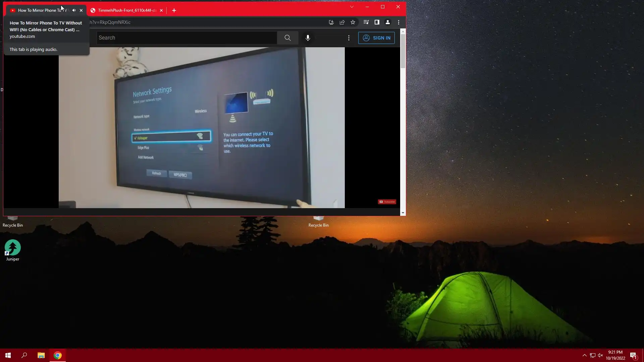This screenshot has width=644, height=362.
Task: Click the install app icon in address bar
Action: [331, 22]
